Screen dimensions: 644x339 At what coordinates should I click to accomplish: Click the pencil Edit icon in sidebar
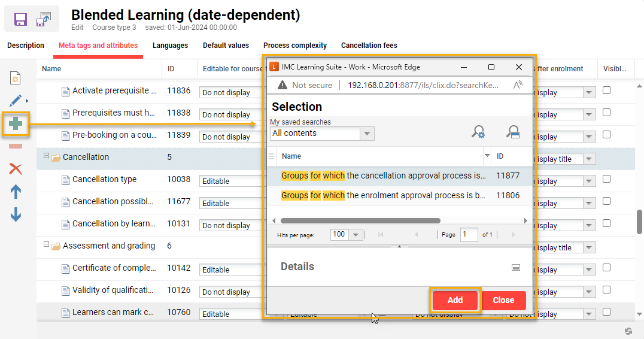16,101
